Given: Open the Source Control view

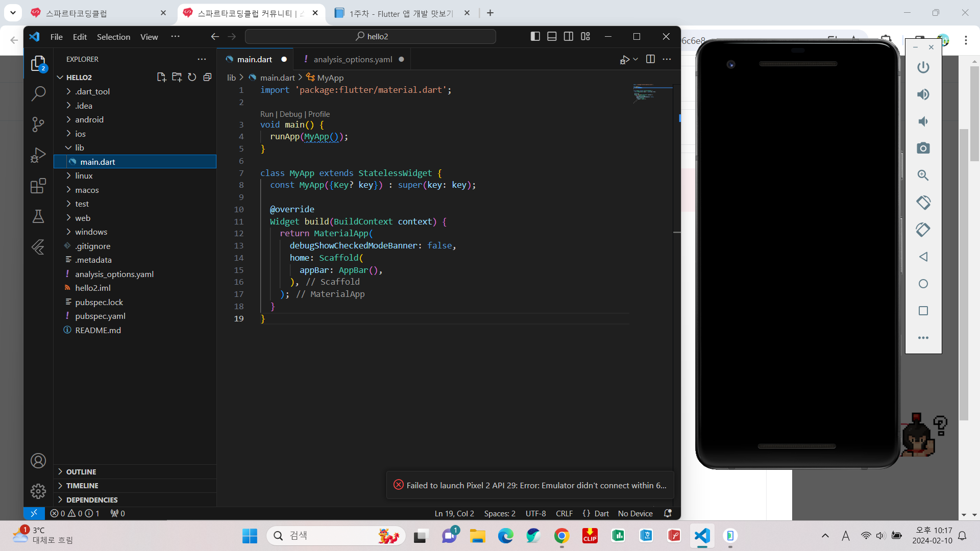Looking at the screenshot, I should (38, 124).
